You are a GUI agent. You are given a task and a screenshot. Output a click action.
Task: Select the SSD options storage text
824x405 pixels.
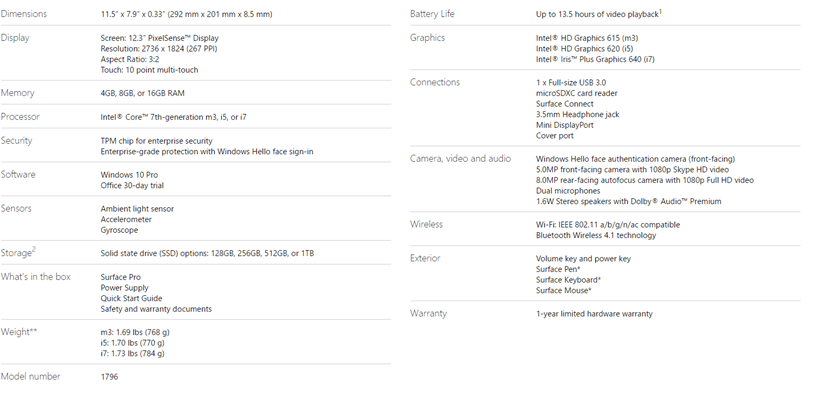207,253
